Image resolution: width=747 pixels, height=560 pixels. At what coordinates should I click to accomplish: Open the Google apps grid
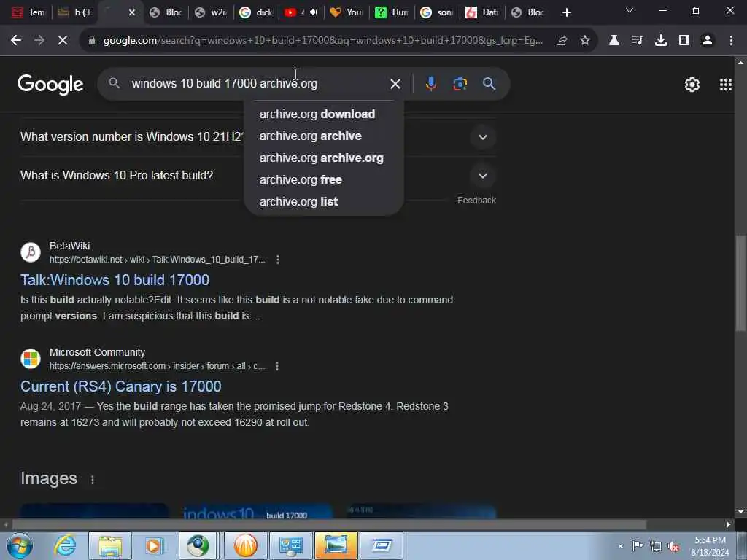[726, 85]
